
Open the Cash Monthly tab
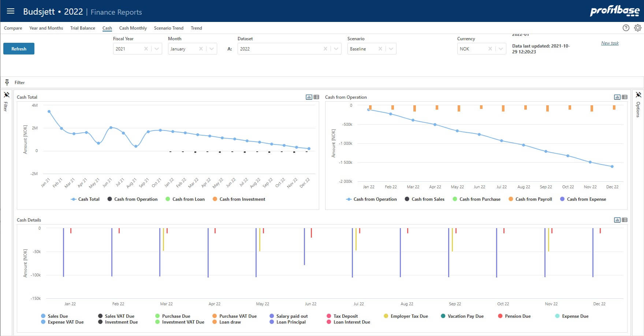[133, 28]
